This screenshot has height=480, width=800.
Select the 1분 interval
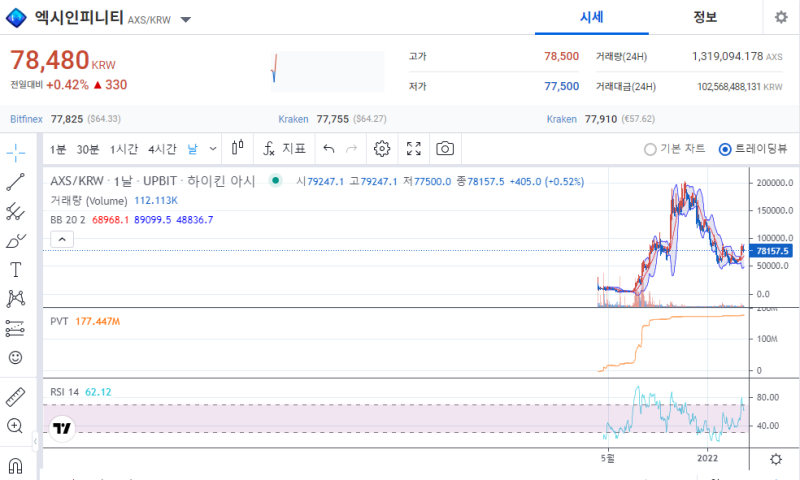(58, 149)
